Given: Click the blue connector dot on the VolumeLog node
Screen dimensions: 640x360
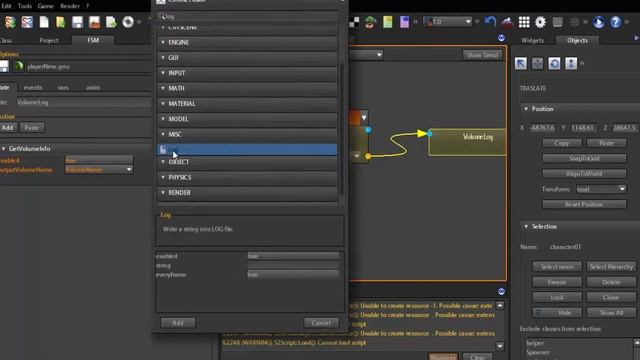Looking at the screenshot, I should pos(429,133).
